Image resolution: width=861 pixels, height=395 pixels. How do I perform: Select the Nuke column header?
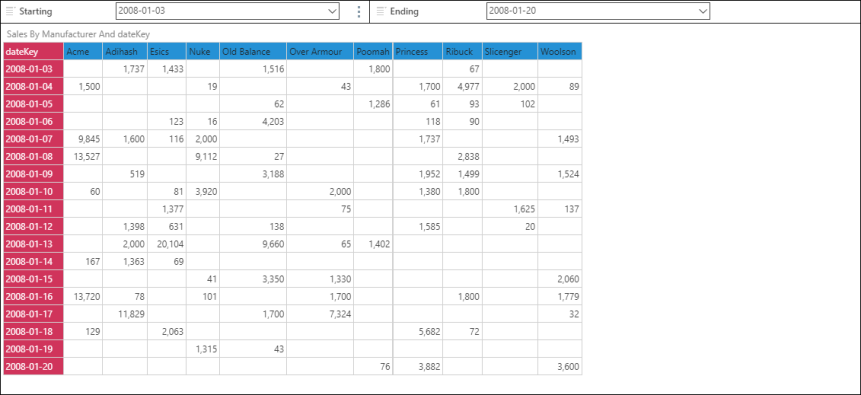pyautogui.click(x=203, y=52)
